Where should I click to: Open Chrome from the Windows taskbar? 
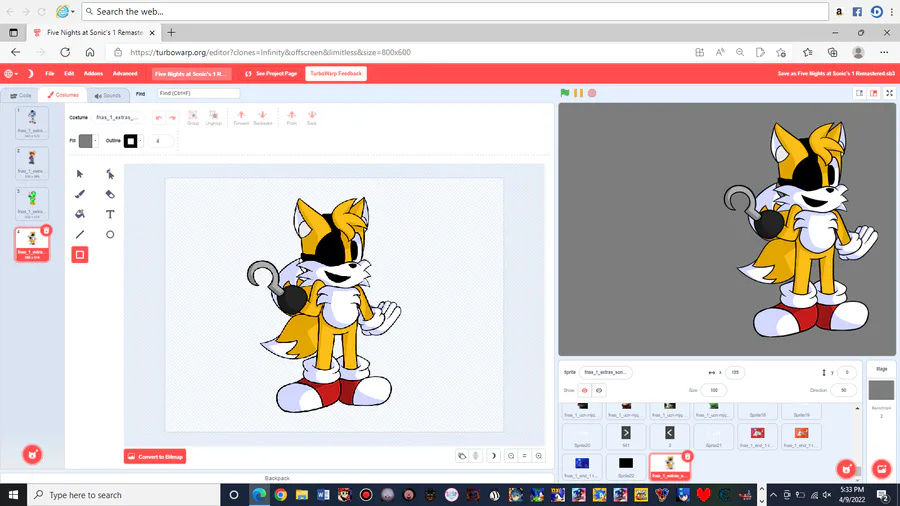tap(281, 495)
